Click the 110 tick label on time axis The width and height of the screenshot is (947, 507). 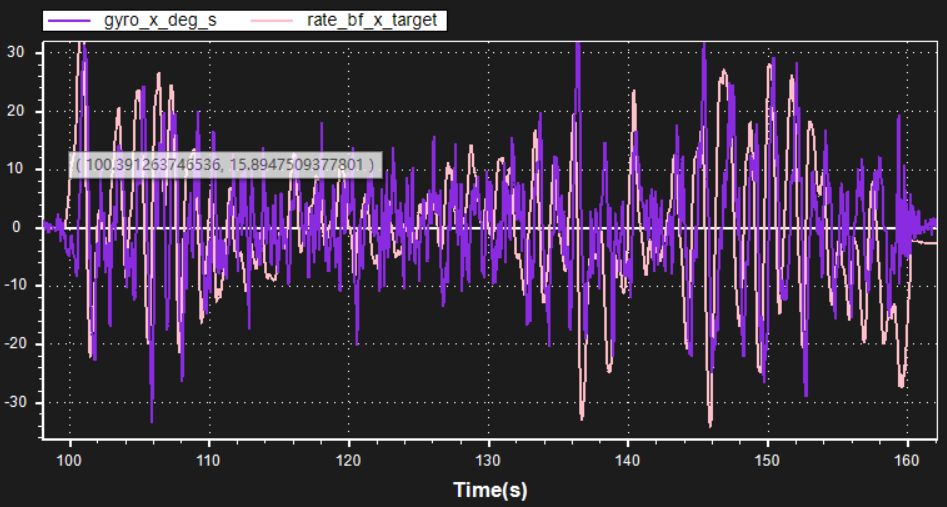(210, 461)
